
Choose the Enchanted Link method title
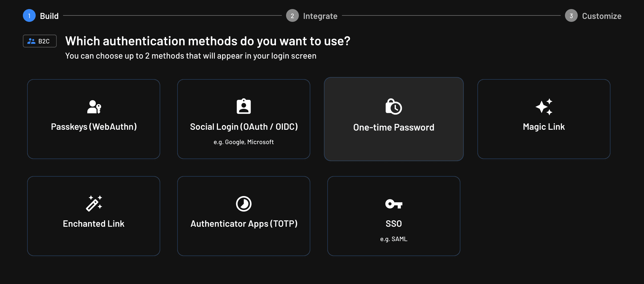(x=94, y=224)
